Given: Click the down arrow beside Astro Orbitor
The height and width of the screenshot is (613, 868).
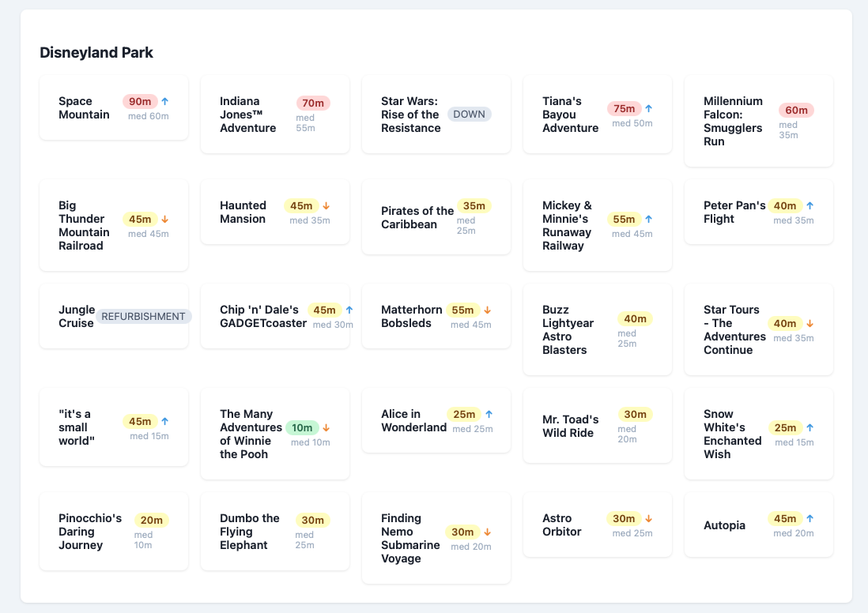Looking at the screenshot, I should click(650, 518).
